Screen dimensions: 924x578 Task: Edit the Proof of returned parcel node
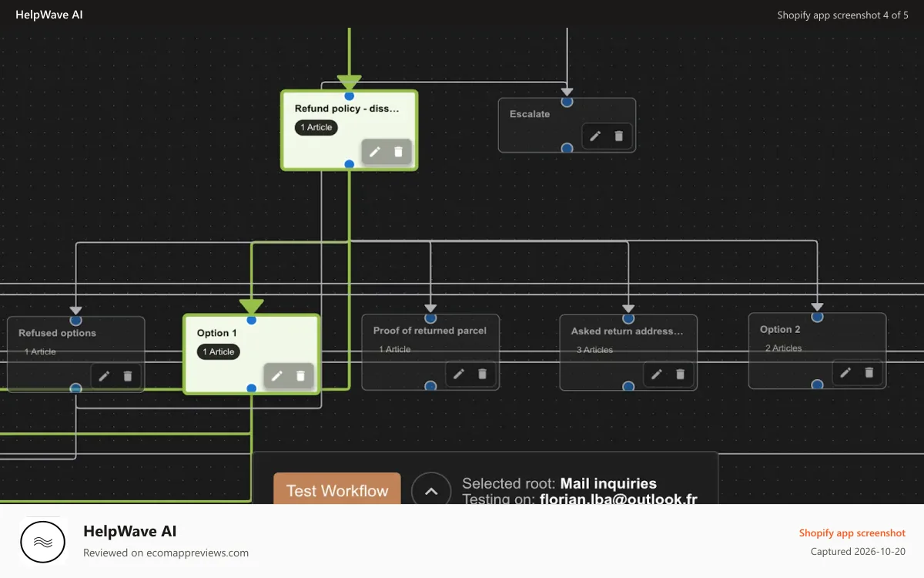click(x=459, y=374)
